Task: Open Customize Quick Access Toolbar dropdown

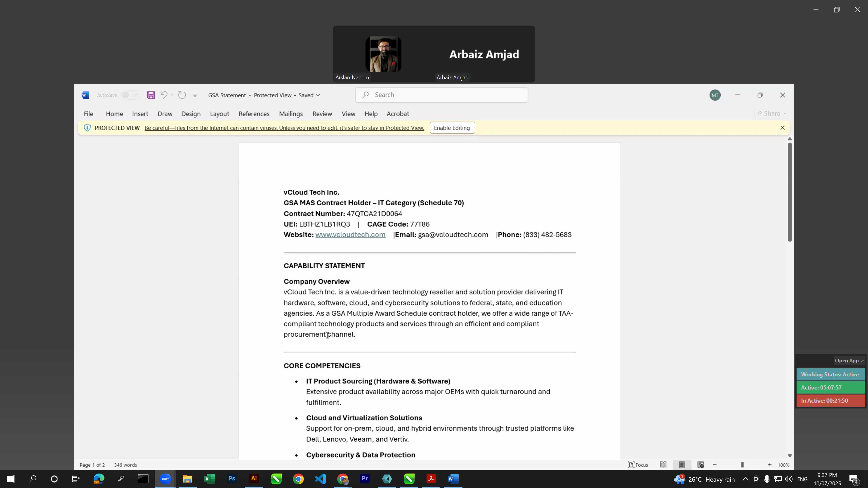Action: (195, 95)
